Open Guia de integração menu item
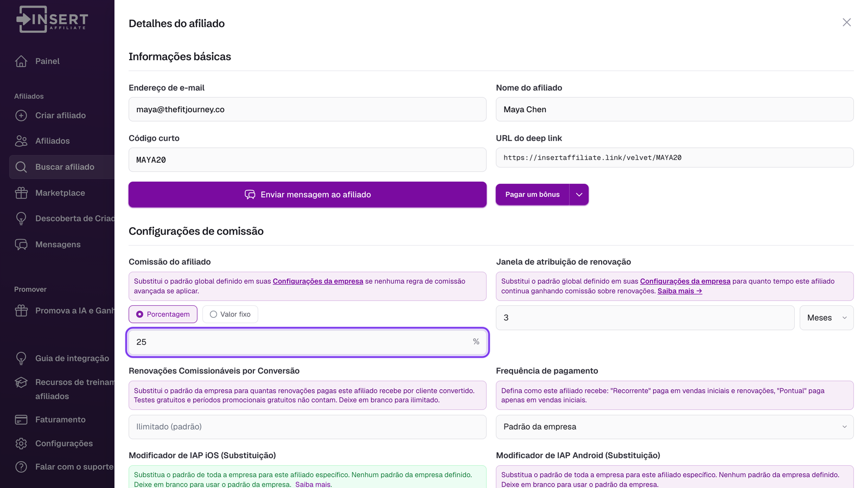 click(72, 358)
